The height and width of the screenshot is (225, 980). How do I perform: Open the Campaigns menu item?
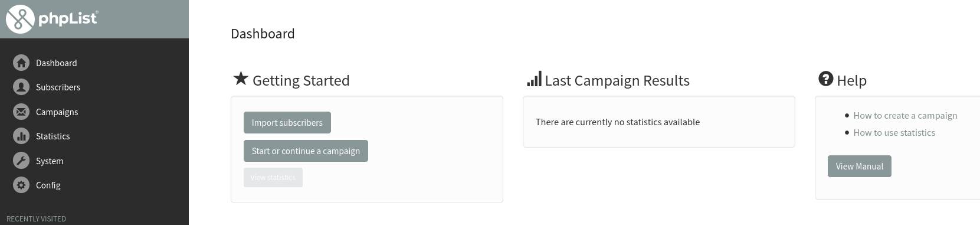(57, 112)
